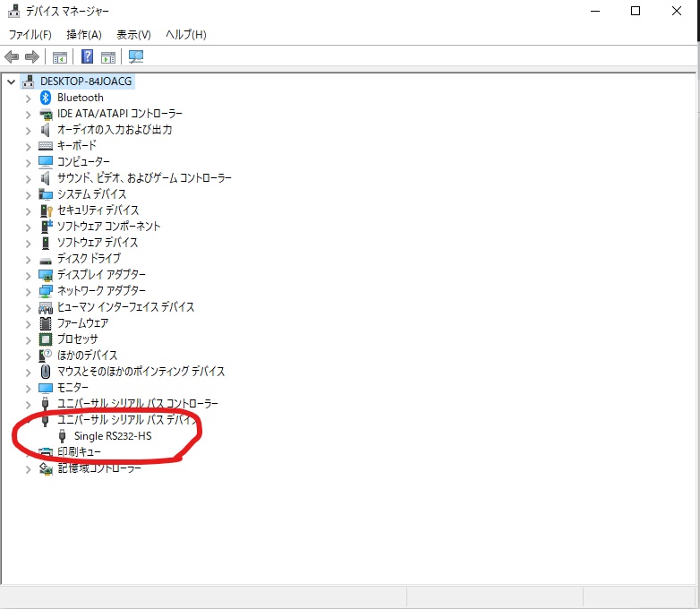The height and width of the screenshot is (609, 700).
Task: Expand the サウンド、ビデオ、およびゲーム コントローラー category
Action: (x=28, y=179)
